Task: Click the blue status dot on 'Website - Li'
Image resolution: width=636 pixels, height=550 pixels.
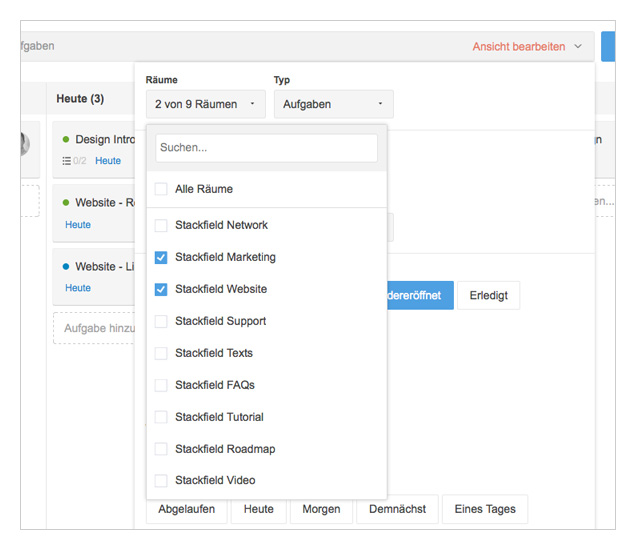Action: click(66, 266)
